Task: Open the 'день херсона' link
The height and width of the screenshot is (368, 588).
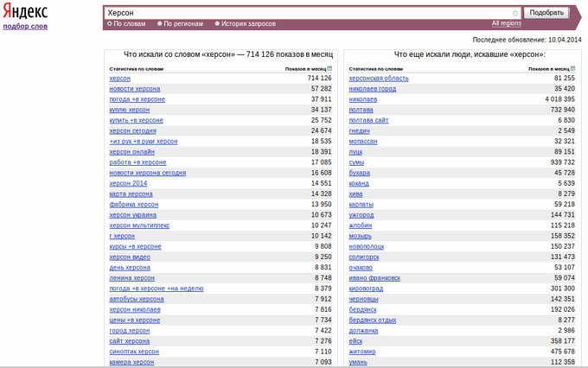Action: [x=130, y=268]
